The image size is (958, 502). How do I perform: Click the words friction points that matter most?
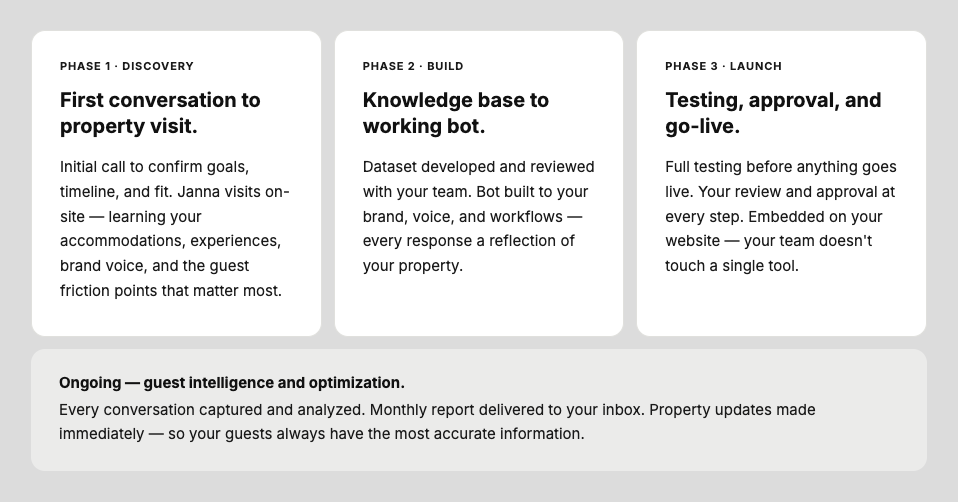(170, 291)
